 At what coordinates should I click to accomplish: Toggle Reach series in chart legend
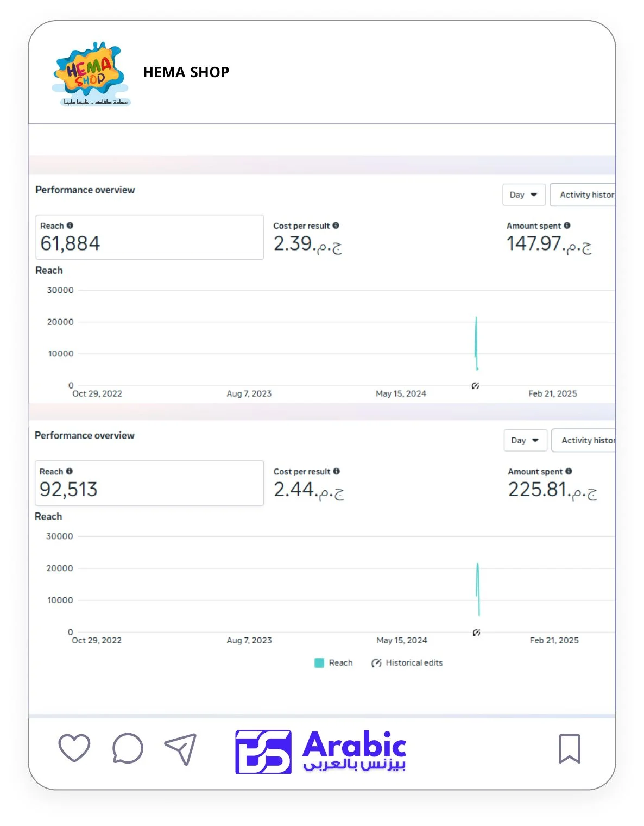(x=334, y=662)
